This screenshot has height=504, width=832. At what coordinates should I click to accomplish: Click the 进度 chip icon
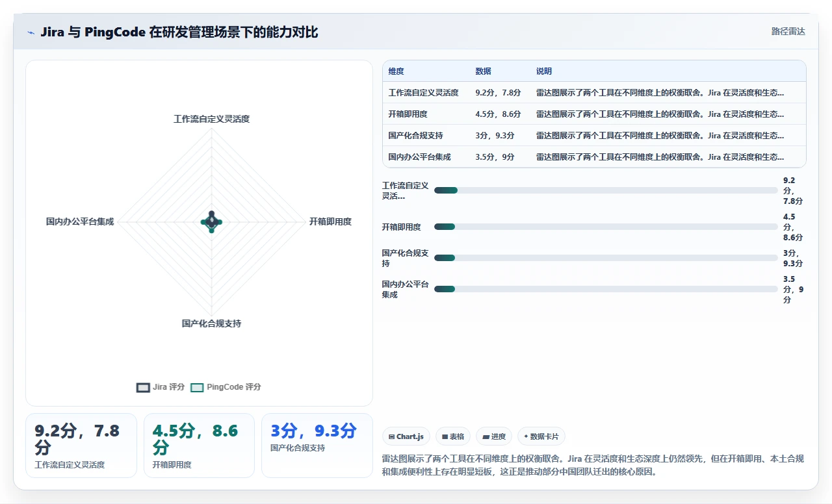[486, 437]
